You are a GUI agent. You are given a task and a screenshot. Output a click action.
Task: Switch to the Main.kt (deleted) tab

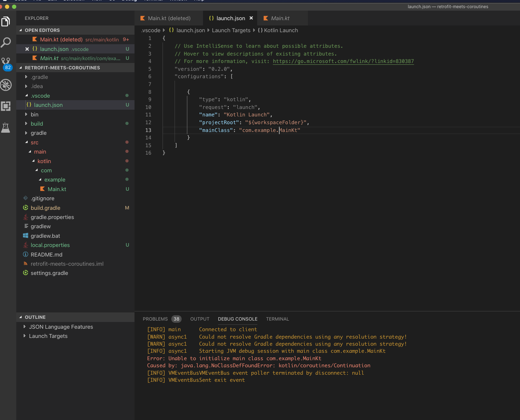168,18
